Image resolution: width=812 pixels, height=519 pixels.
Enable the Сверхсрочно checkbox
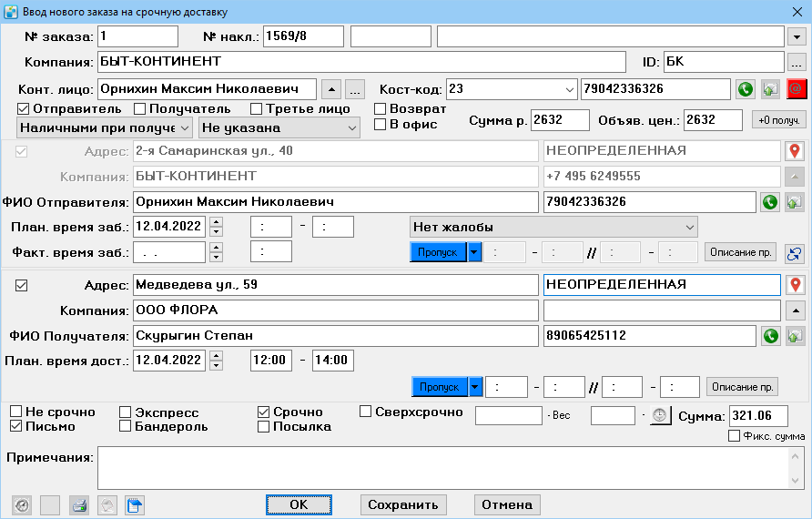[x=366, y=412]
